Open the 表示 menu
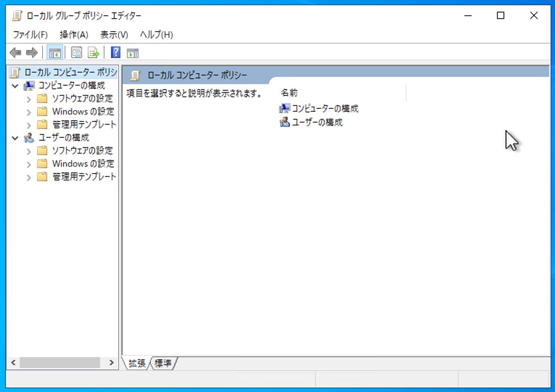The width and height of the screenshot is (555, 392). 114,35
